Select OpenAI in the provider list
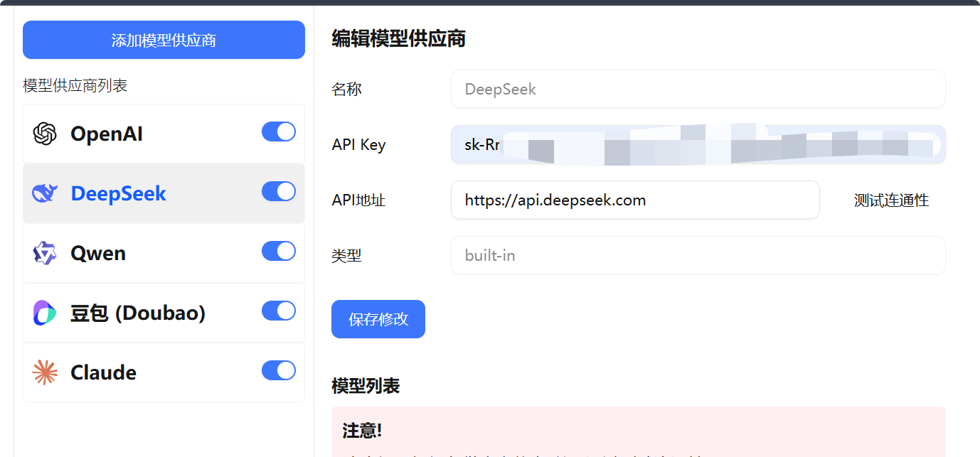Image resolution: width=980 pixels, height=457 pixels. tap(107, 134)
